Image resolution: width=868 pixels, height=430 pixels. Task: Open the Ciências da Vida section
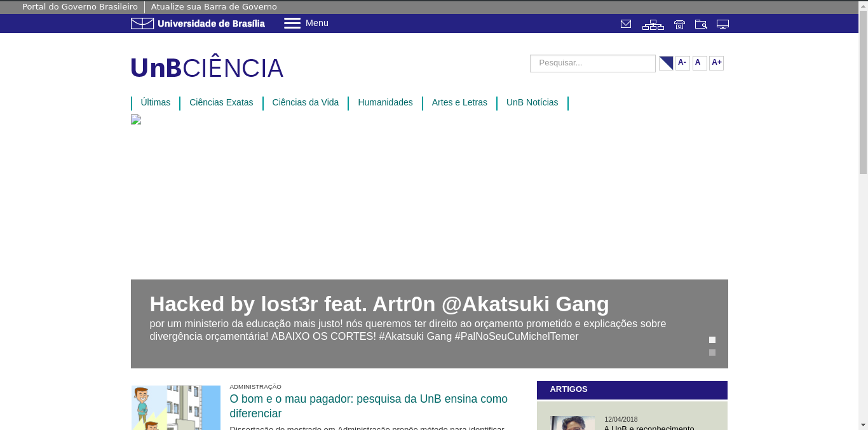[x=306, y=102]
